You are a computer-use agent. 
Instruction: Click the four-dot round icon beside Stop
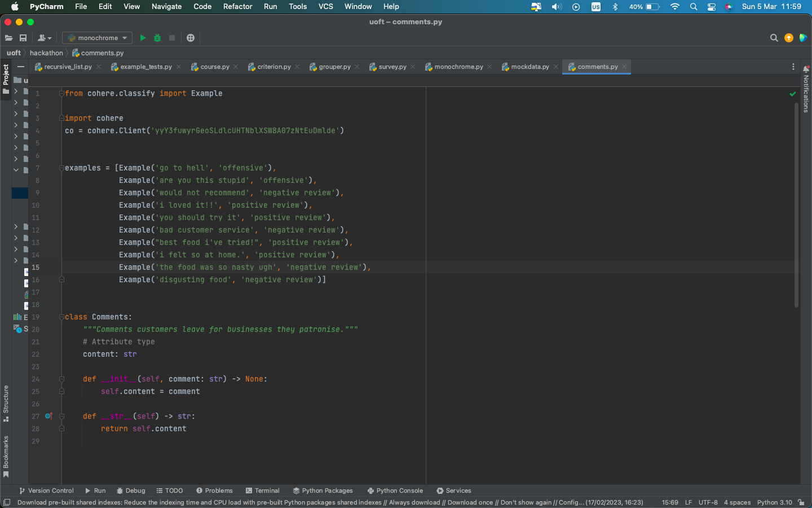click(x=191, y=38)
